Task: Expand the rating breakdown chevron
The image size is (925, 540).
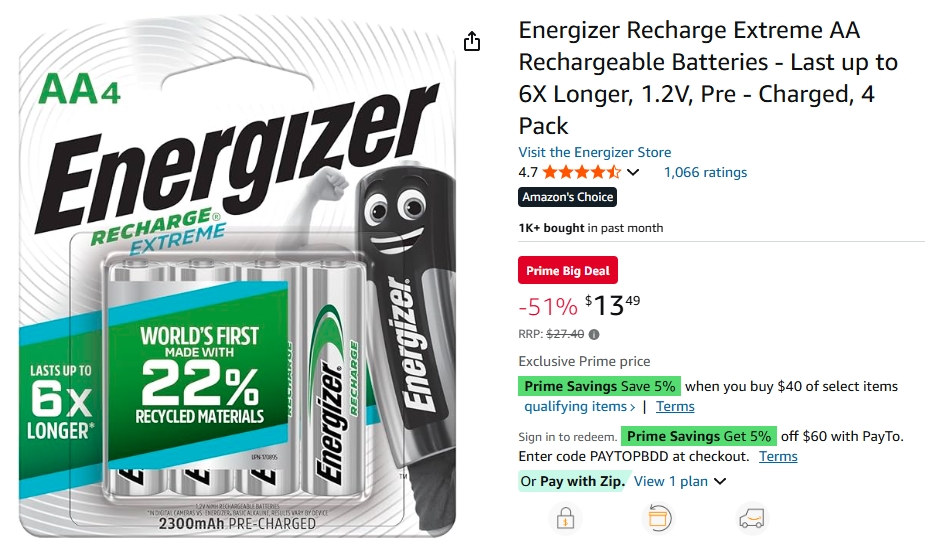Action: [633, 172]
